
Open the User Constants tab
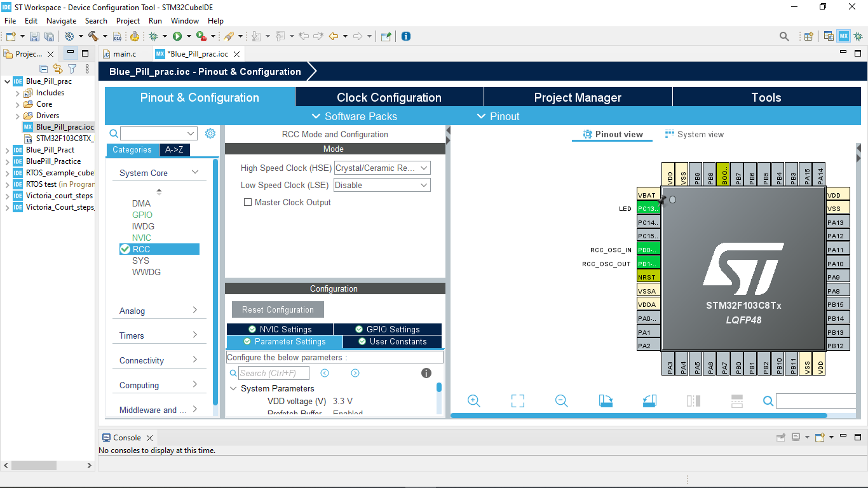point(392,341)
